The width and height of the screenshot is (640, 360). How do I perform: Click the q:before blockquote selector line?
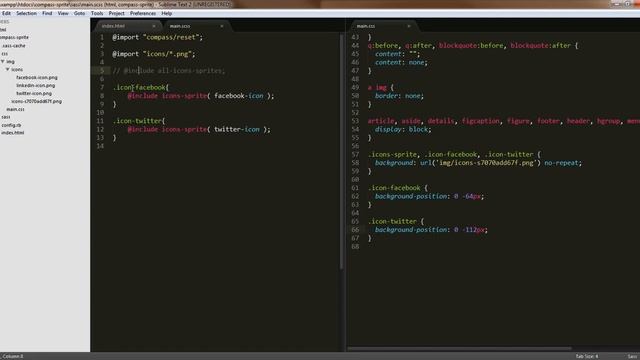coord(473,46)
